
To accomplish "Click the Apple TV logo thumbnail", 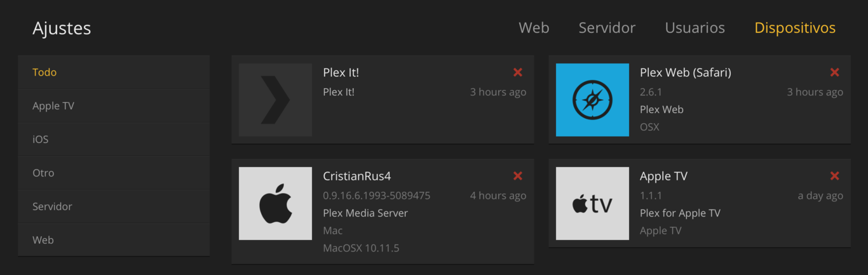I will coord(592,203).
